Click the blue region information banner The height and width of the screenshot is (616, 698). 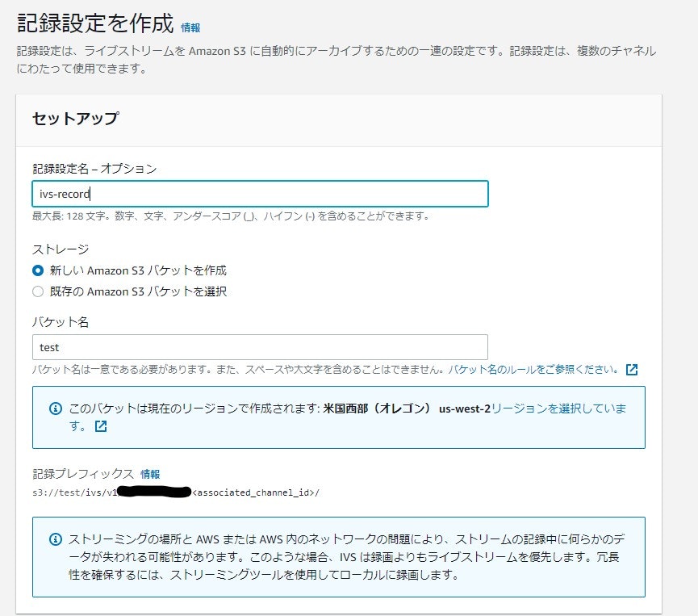[339, 416]
